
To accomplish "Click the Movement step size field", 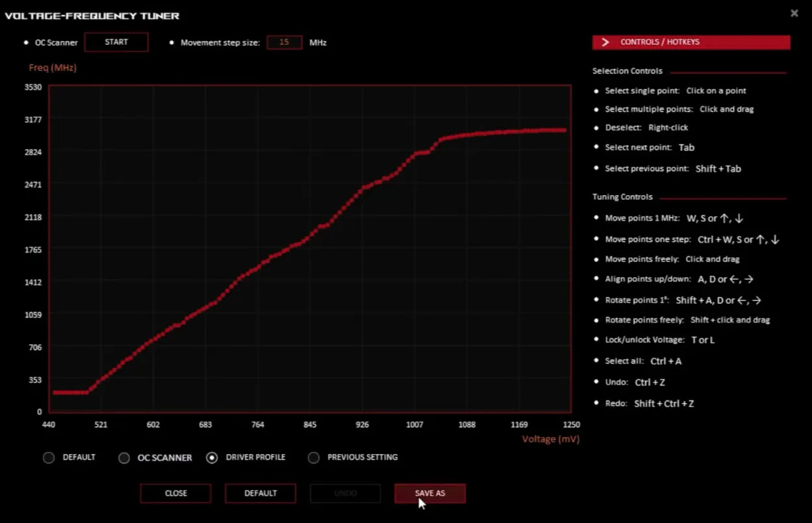I will coord(284,42).
